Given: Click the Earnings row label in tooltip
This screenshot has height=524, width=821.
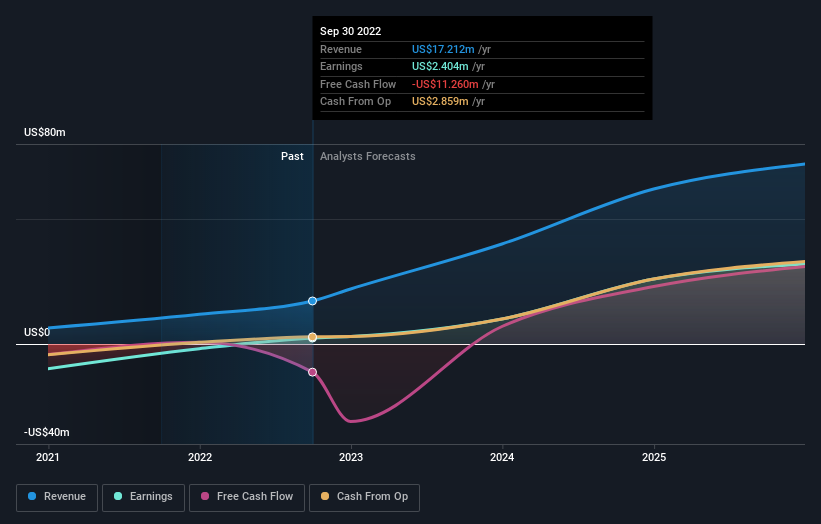Looking at the screenshot, I should (x=341, y=66).
